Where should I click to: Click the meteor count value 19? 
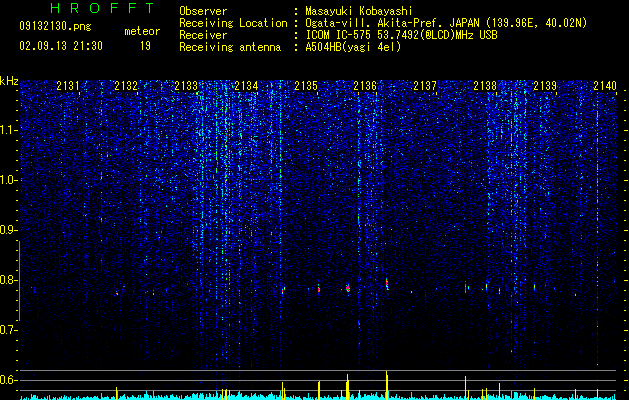(145, 46)
